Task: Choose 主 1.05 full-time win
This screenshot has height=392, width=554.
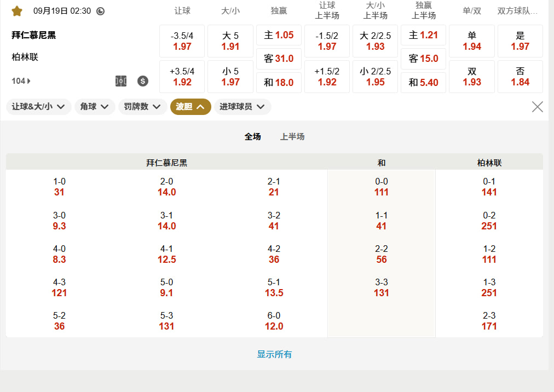Action: pos(279,35)
